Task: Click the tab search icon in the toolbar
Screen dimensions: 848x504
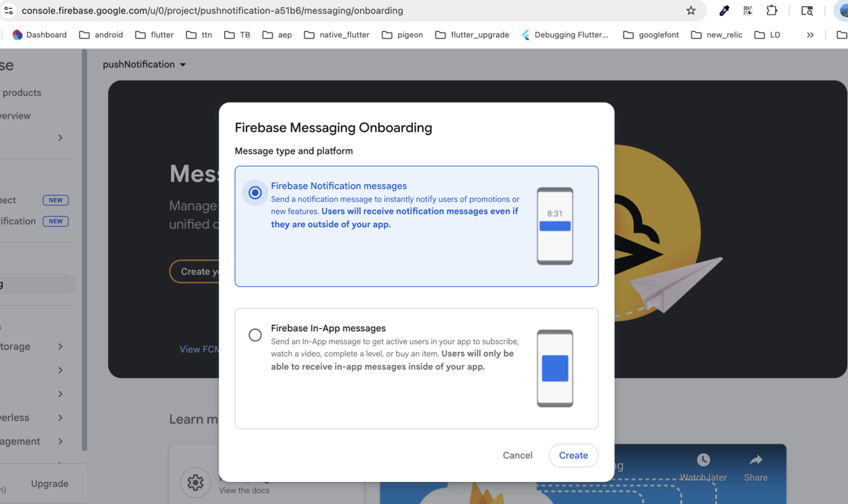Action: [807, 10]
